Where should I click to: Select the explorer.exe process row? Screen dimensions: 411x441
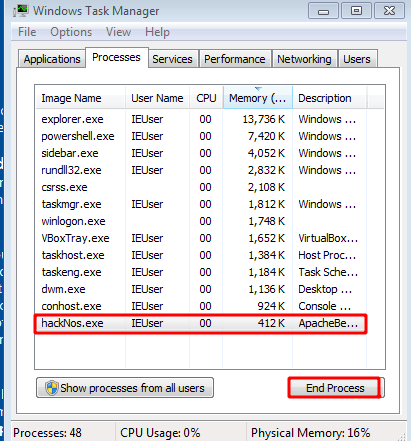(x=200, y=119)
